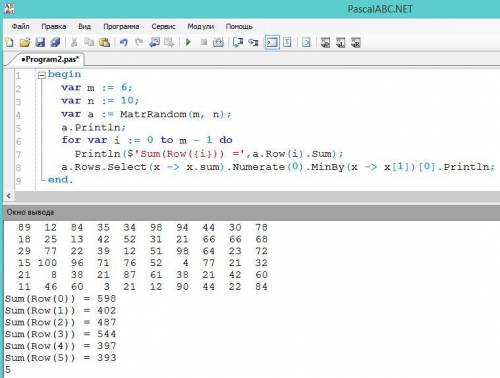Viewport: 500px width, 378px height.
Task: Click the value 89 in the first matrix row
Action: click(24, 228)
